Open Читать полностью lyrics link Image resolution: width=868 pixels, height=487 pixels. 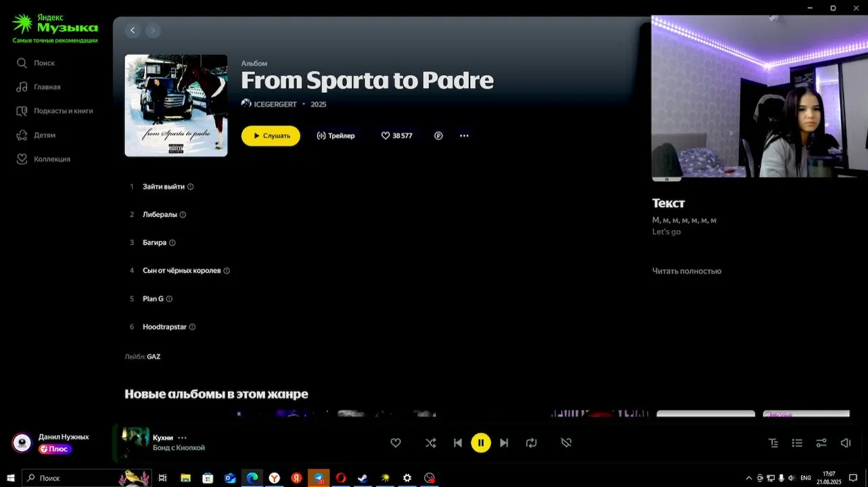pyautogui.click(x=687, y=271)
